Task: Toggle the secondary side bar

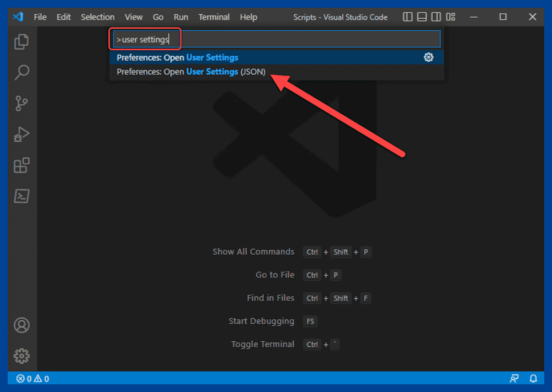Action: point(436,17)
